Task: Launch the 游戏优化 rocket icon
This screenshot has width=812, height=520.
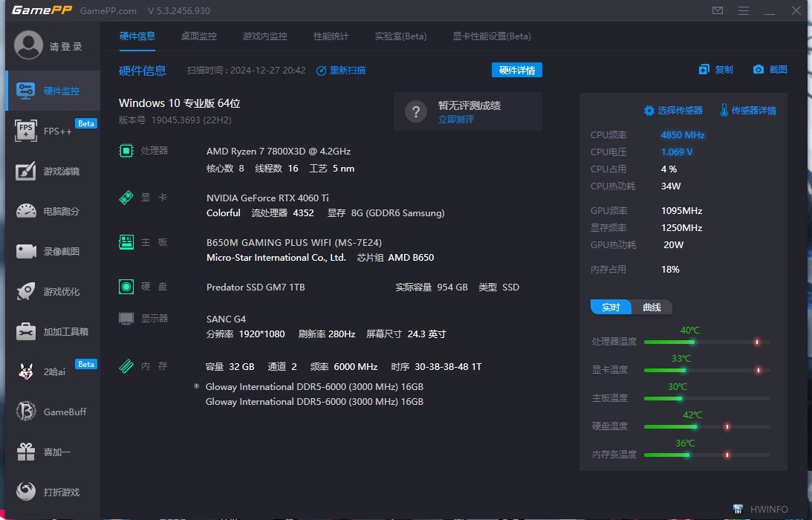Action: pyautogui.click(x=26, y=291)
